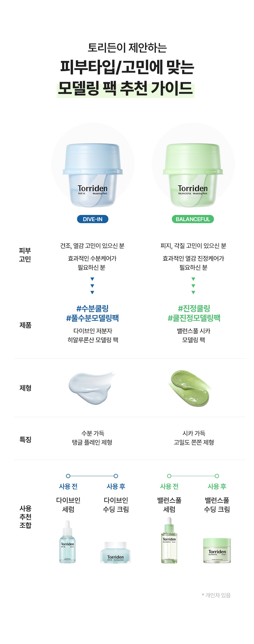254x644 pixels.
Task: Select the blue DIVE-IN label badge
Action: tap(93, 219)
